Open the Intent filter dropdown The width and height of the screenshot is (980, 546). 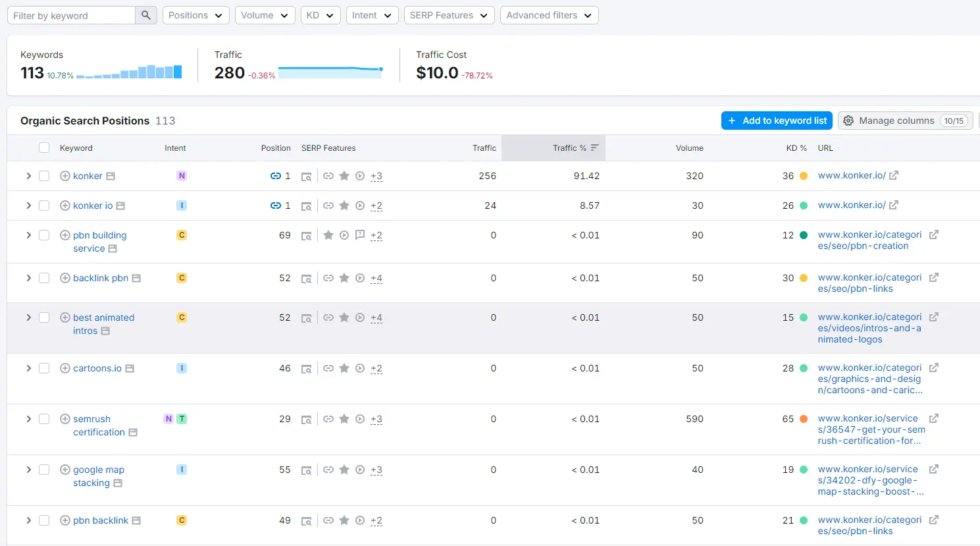[x=372, y=15]
